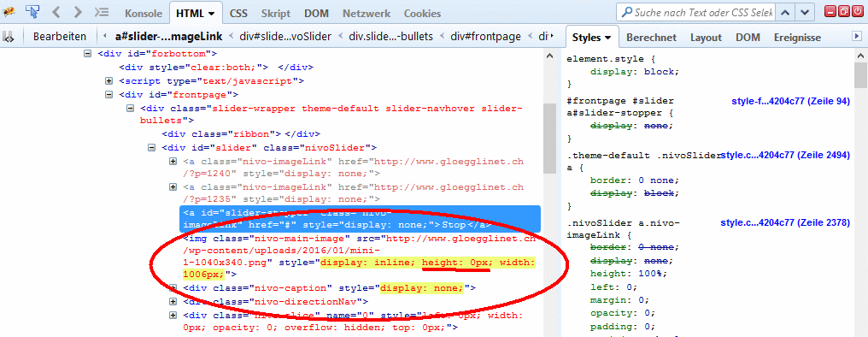
Task: Switch to the CSS tab
Action: tap(238, 14)
